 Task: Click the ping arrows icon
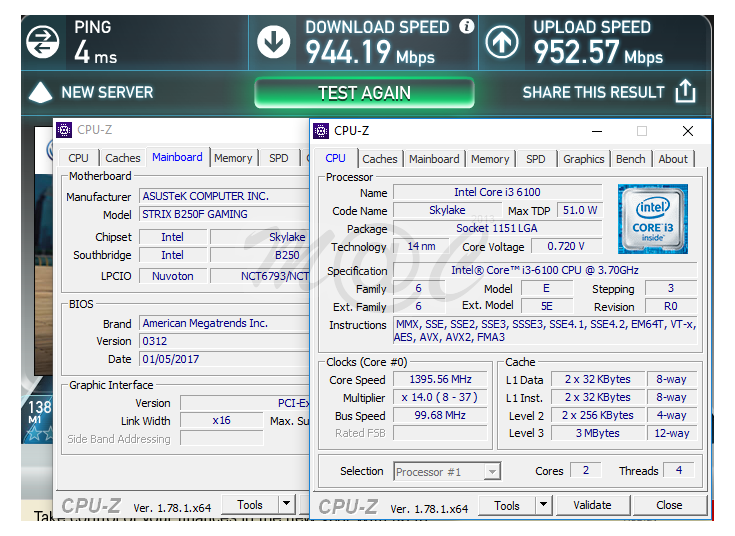(43, 42)
